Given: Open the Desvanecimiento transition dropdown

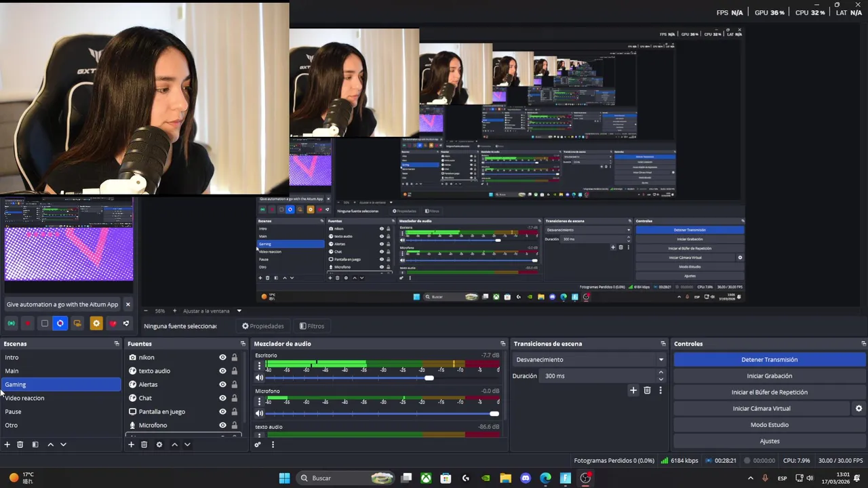Looking at the screenshot, I should click(x=589, y=360).
